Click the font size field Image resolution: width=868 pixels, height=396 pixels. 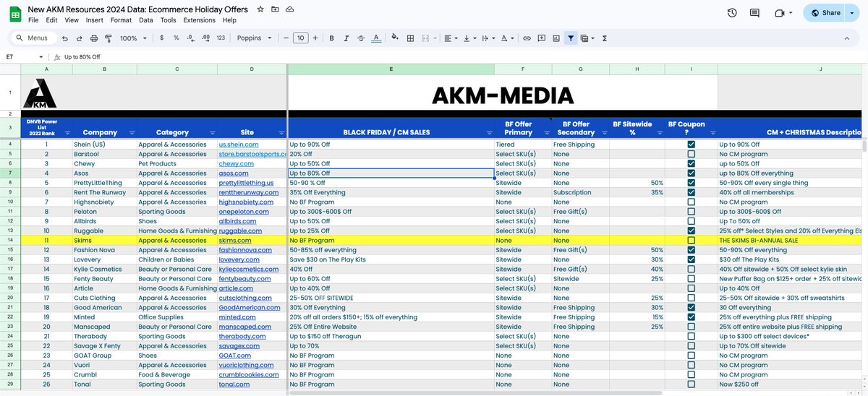pyautogui.click(x=301, y=38)
